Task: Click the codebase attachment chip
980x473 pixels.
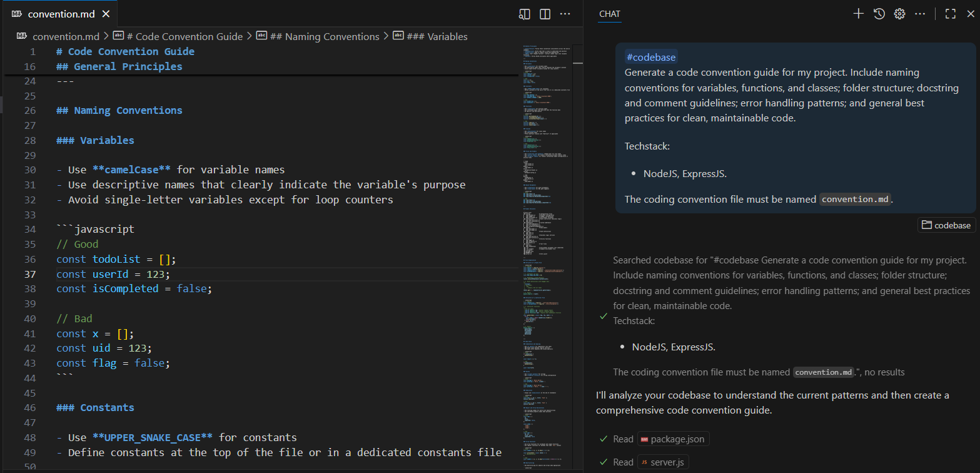Action: (x=946, y=225)
